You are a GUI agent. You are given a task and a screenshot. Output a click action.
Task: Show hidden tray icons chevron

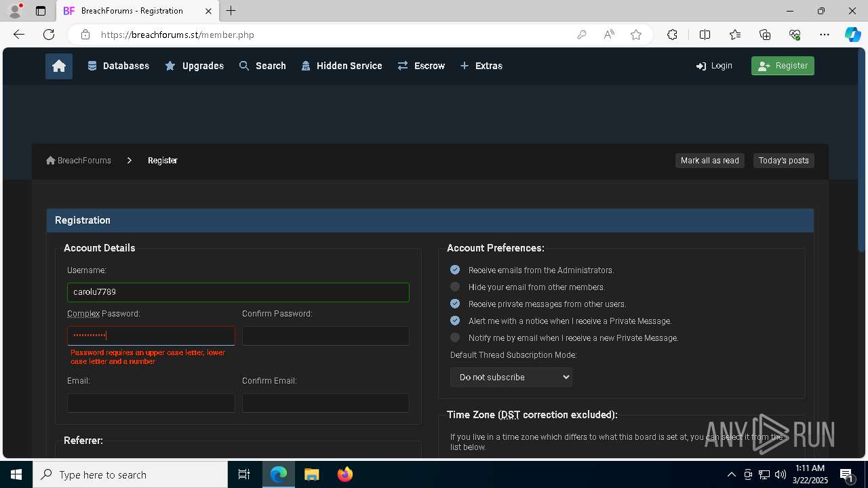coord(731,474)
